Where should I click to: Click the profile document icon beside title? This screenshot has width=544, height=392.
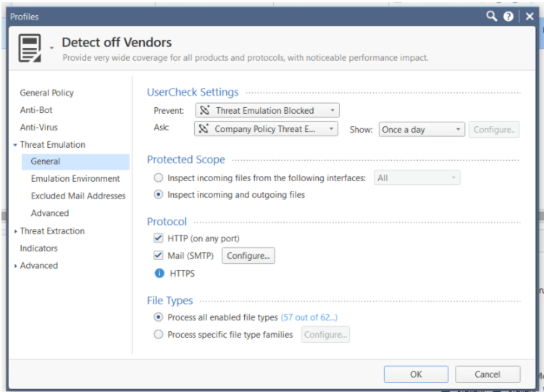pyautogui.click(x=30, y=48)
